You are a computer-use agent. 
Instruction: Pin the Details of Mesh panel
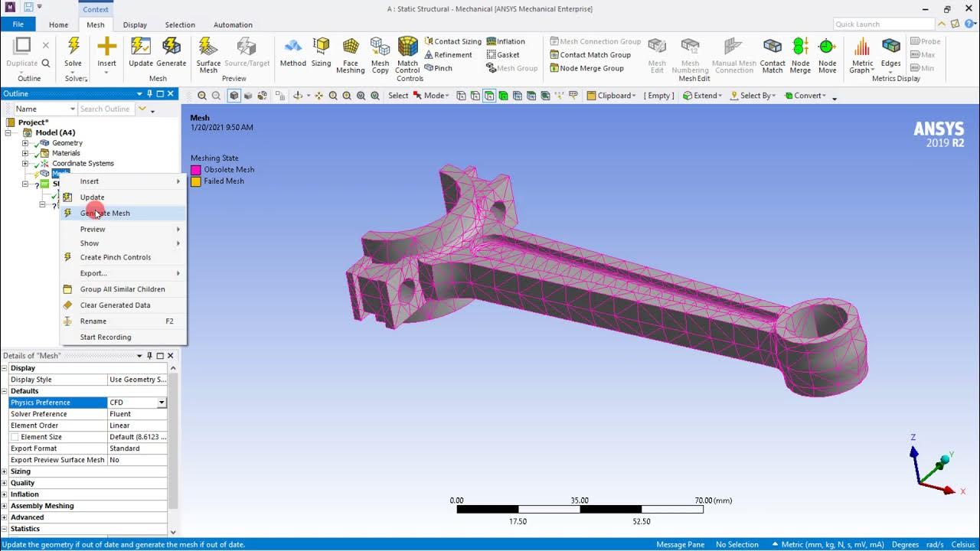(x=149, y=356)
